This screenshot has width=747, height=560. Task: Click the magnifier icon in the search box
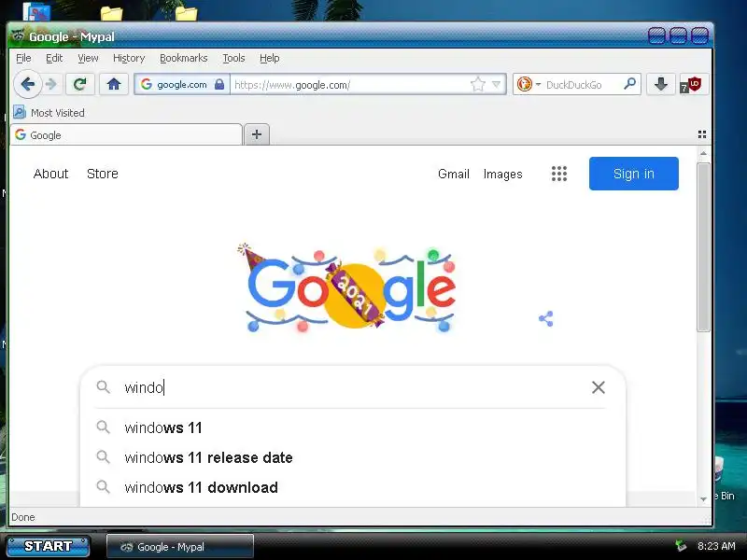pos(104,387)
